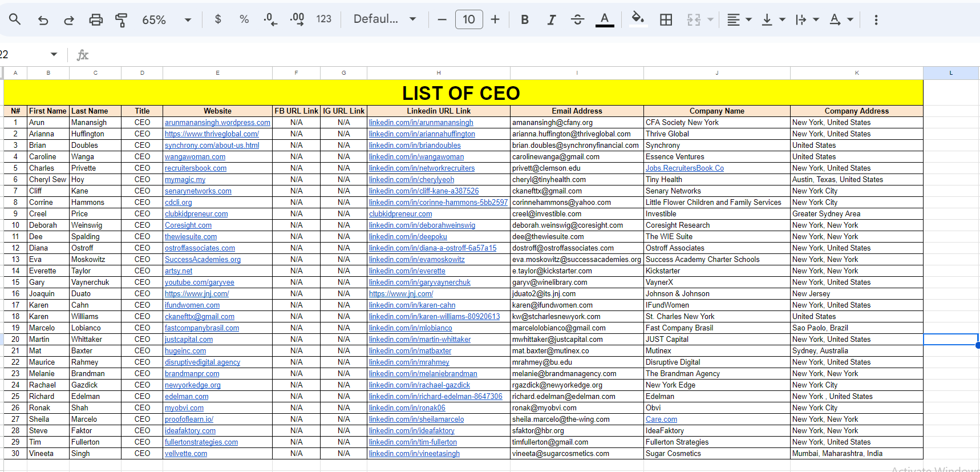Open arunmanansingh.wordpress.com website link

[217, 123]
